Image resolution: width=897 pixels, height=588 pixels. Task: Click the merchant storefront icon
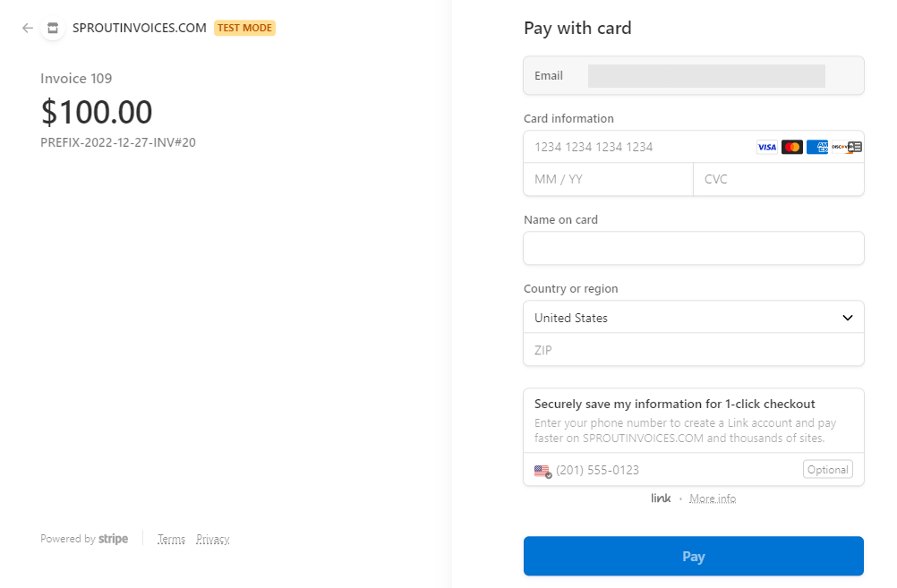[53, 28]
